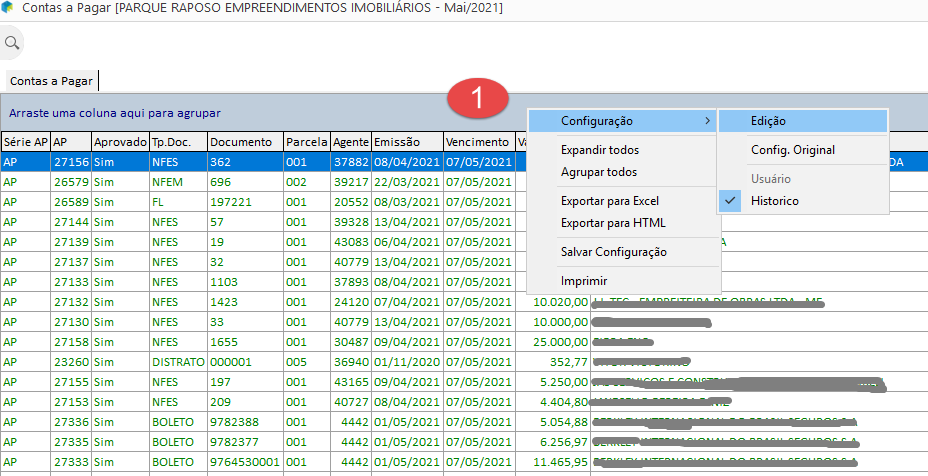Screen dimensions: 928x476
Task: Click parcela cell 005
Action: 307,362
